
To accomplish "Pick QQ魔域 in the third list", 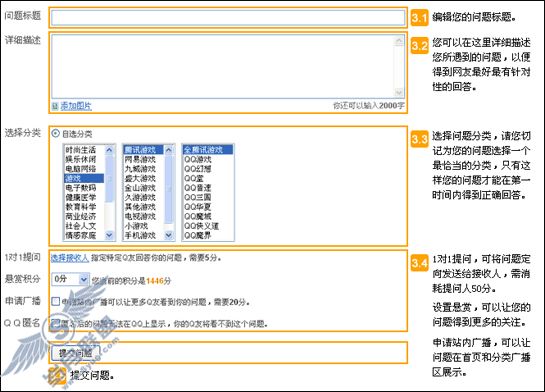I will click(208, 216).
